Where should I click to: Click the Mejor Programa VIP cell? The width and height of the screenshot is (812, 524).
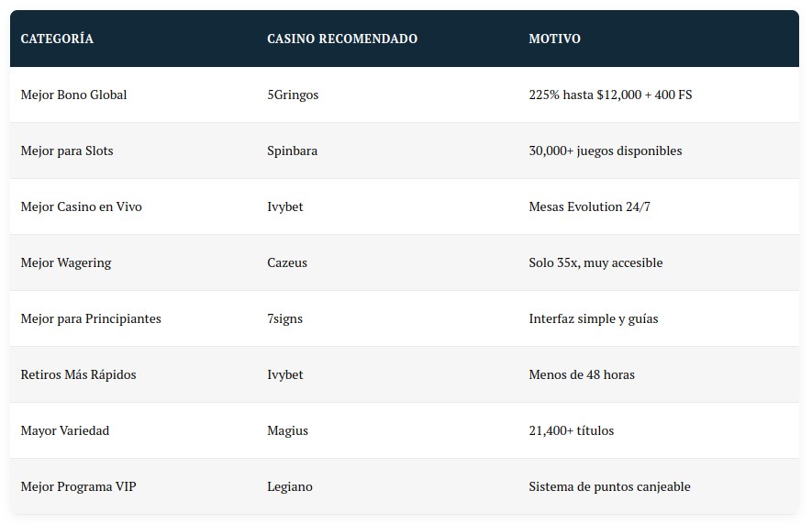pyautogui.click(x=78, y=486)
